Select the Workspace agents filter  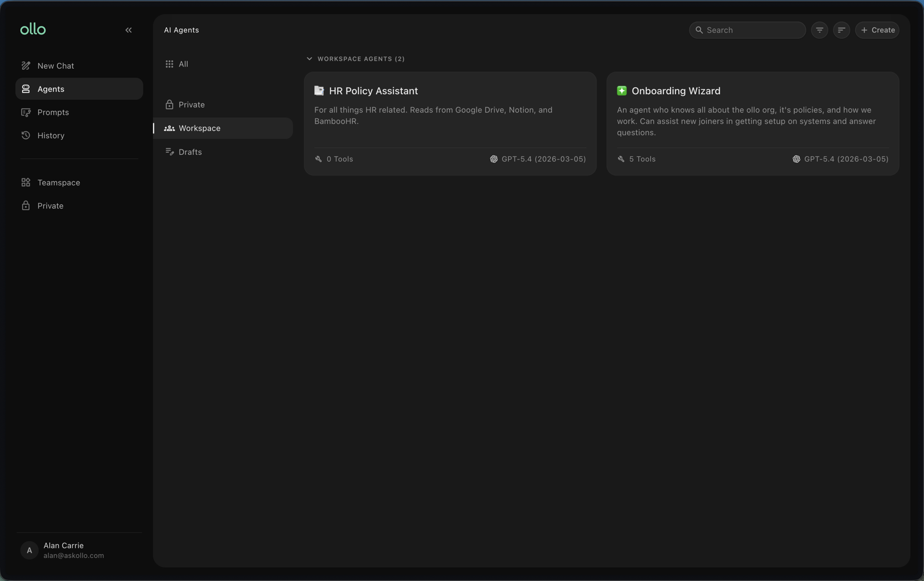pyautogui.click(x=223, y=128)
